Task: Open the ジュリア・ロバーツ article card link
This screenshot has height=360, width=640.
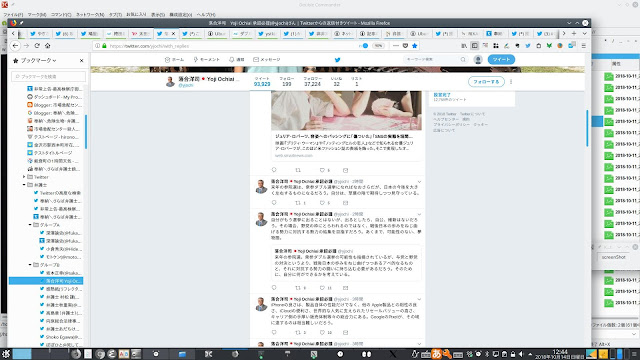Action: (x=347, y=146)
